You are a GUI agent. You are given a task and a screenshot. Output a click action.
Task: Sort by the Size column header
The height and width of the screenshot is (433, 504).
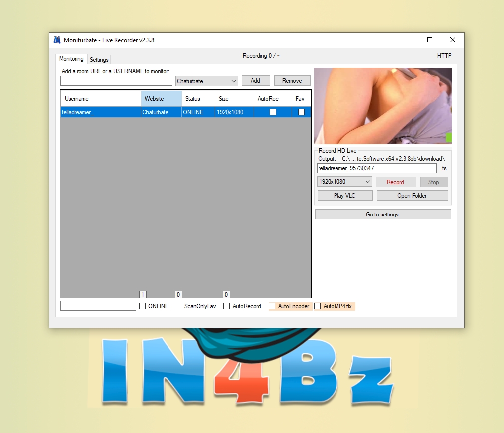(x=234, y=99)
